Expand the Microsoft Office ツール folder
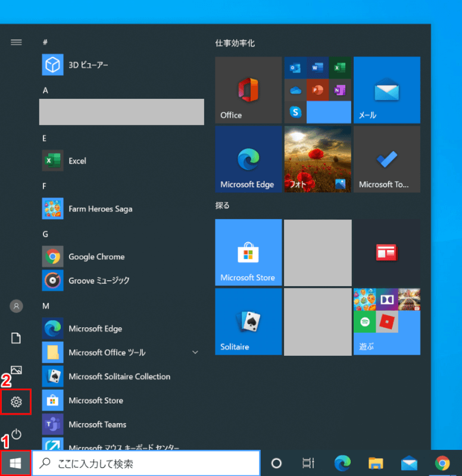462x476 pixels. point(121,352)
